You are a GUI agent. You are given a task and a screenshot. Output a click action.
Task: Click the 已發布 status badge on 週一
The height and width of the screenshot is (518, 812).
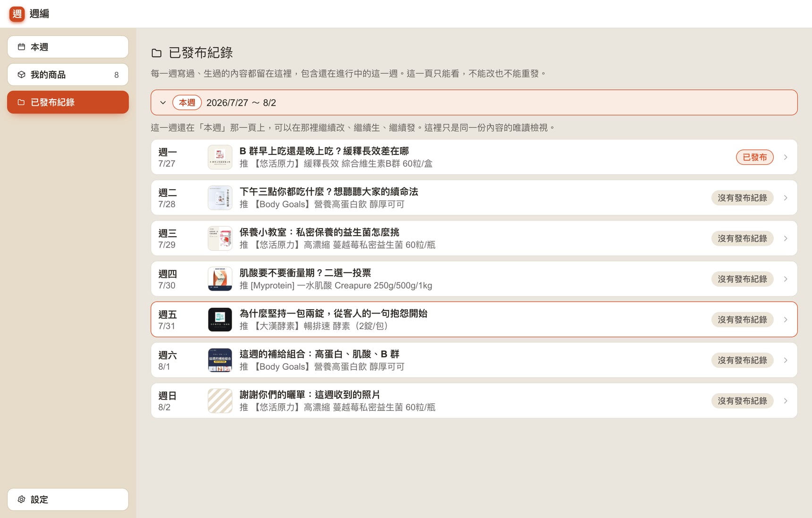754,157
